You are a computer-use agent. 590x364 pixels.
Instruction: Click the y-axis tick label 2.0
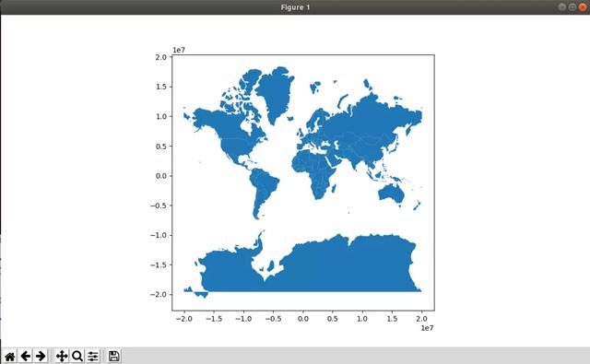[x=161, y=57]
